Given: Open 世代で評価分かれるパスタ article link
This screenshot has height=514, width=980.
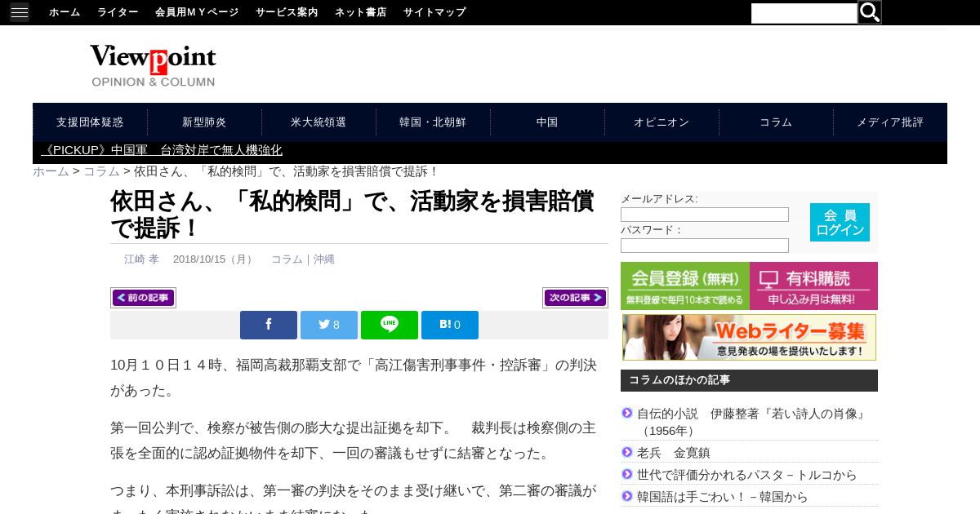Looking at the screenshot, I should pyautogui.click(x=747, y=475).
